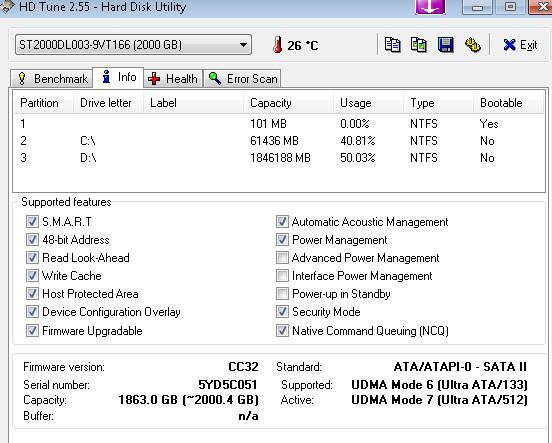
Task: Toggle the Firmware Upgradable checkbox
Action: coord(32,331)
